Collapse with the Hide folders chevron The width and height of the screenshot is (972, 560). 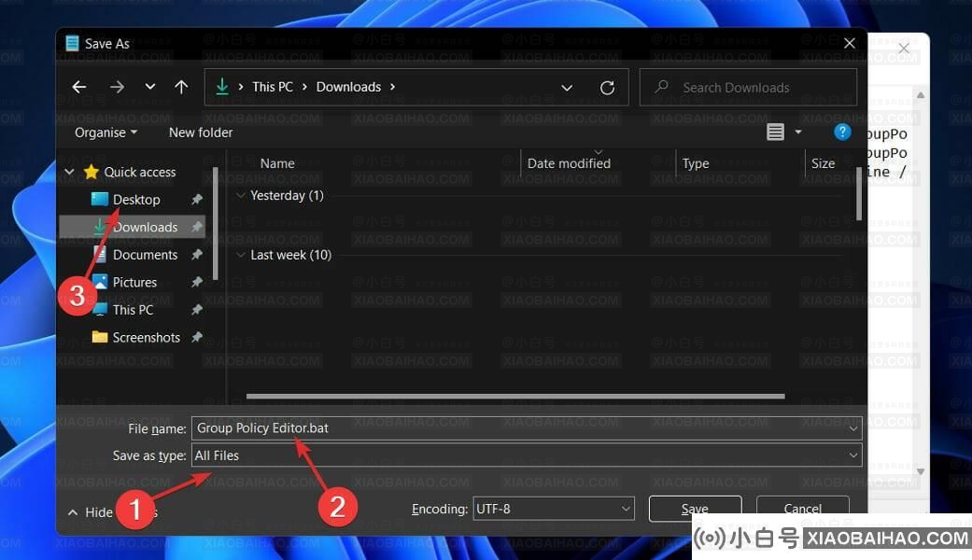point(73,512)
